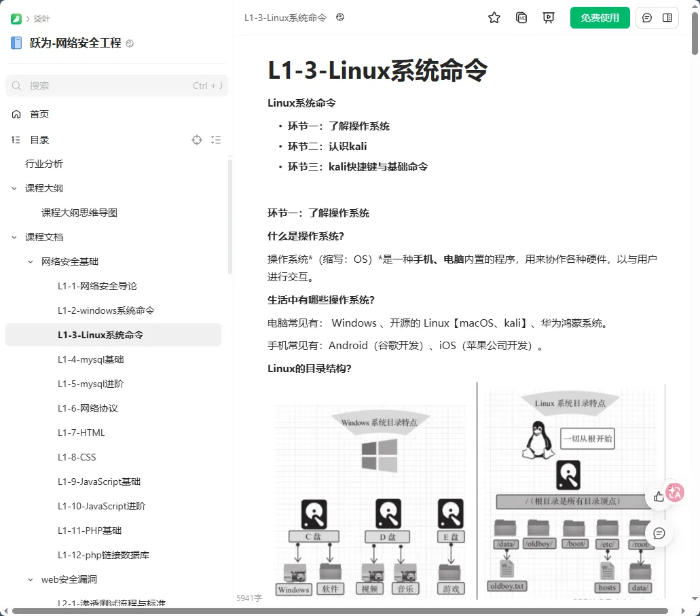700x616 pixels.
Task: Click the 目录 label in sidebar
Action: tap(39, 140)
